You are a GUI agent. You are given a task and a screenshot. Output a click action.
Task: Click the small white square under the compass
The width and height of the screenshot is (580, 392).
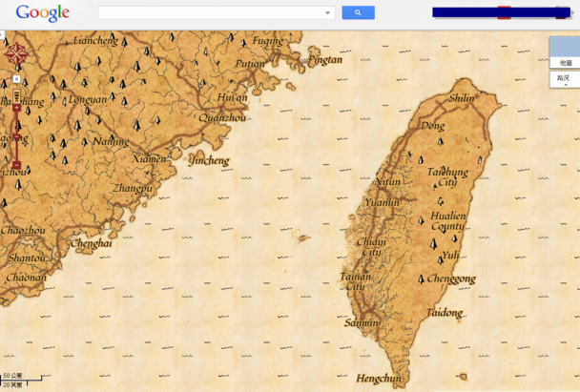click(16, 79)
